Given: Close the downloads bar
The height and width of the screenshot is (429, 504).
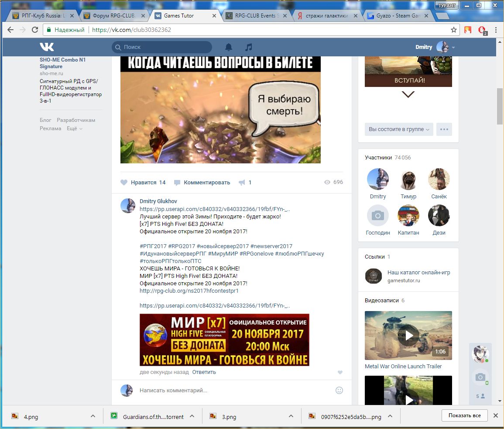Looking at the screenshot, I should (496, 415).
